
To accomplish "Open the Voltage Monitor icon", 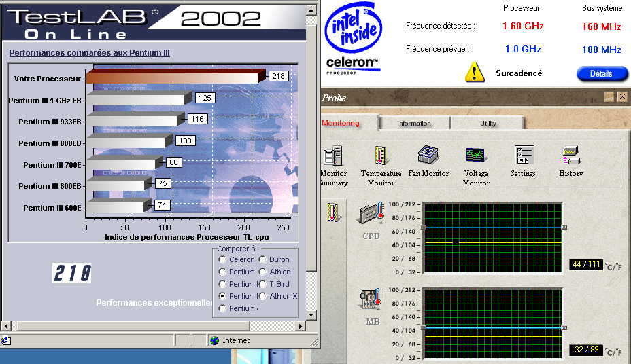I will 475,155.
